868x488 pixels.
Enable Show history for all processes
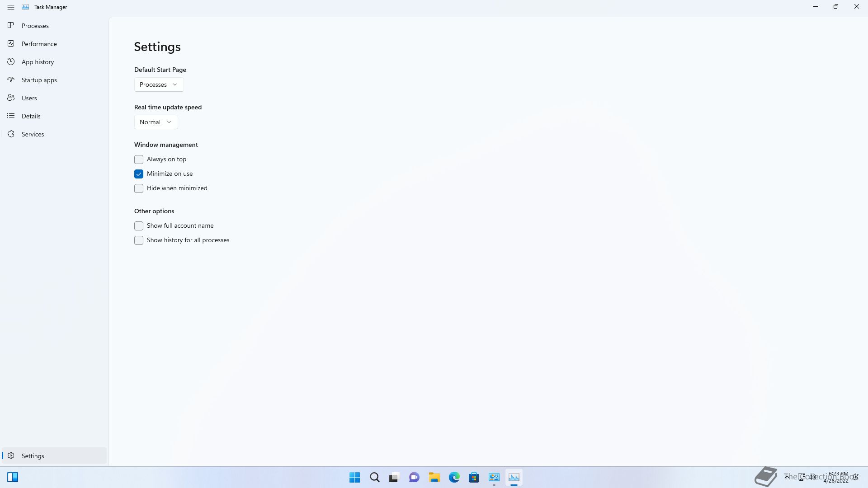(x=139, y=240)
